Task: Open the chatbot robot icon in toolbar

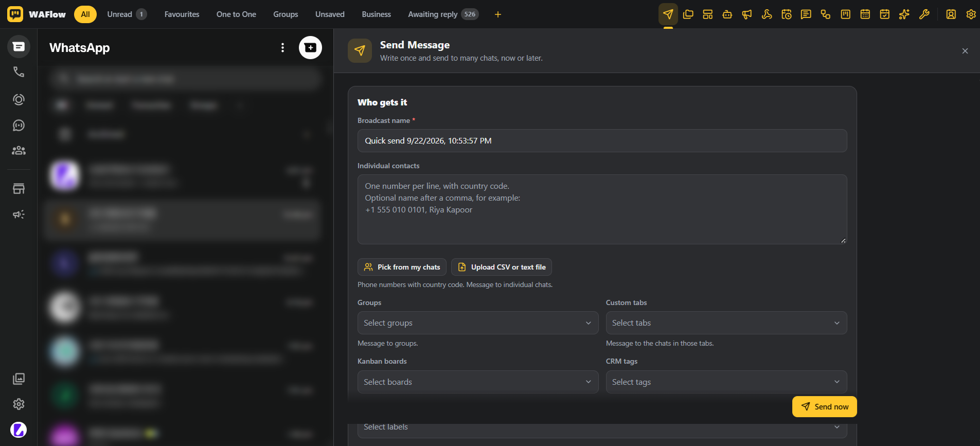Action: coord(727,14)
